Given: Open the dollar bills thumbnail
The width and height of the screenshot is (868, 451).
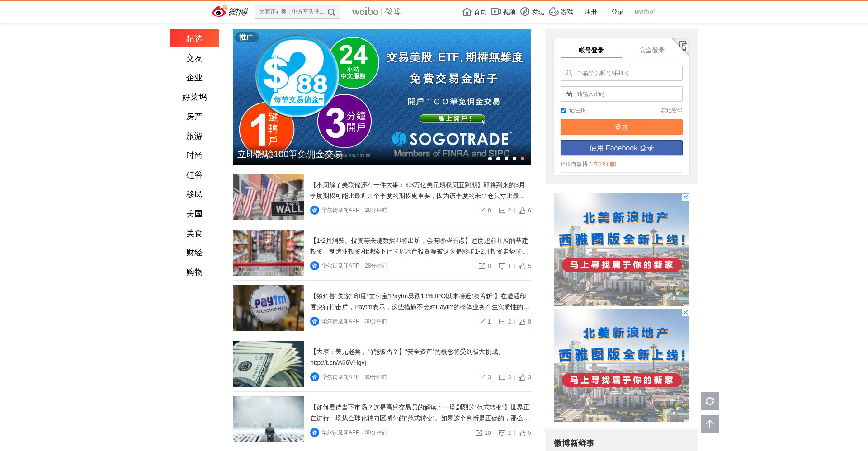Looking at the screenshot, I should pos(269,364).
